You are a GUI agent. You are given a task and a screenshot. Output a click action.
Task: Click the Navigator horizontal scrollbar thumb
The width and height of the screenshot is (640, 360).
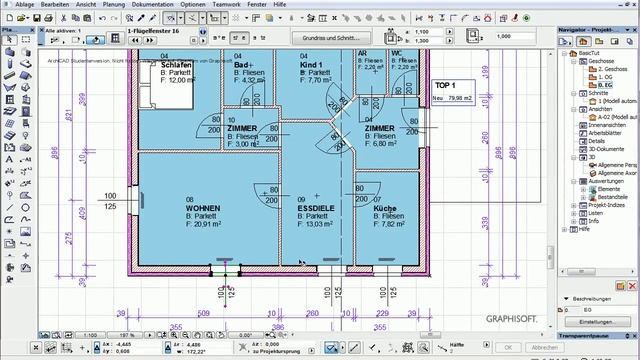pos(581,271)
